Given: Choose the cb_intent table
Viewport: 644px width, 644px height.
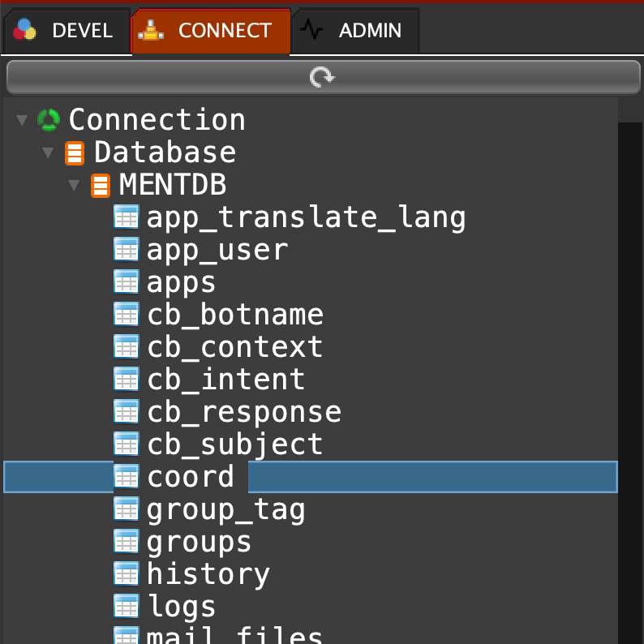Looking at the screenshot, I should [x=225, y=380].
